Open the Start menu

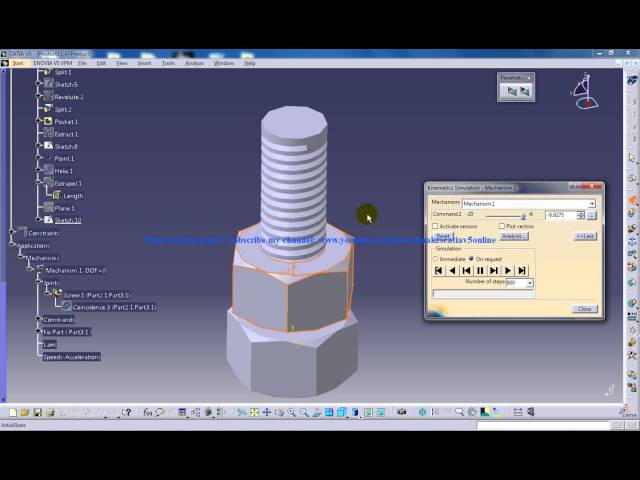[x=18, y=63]
